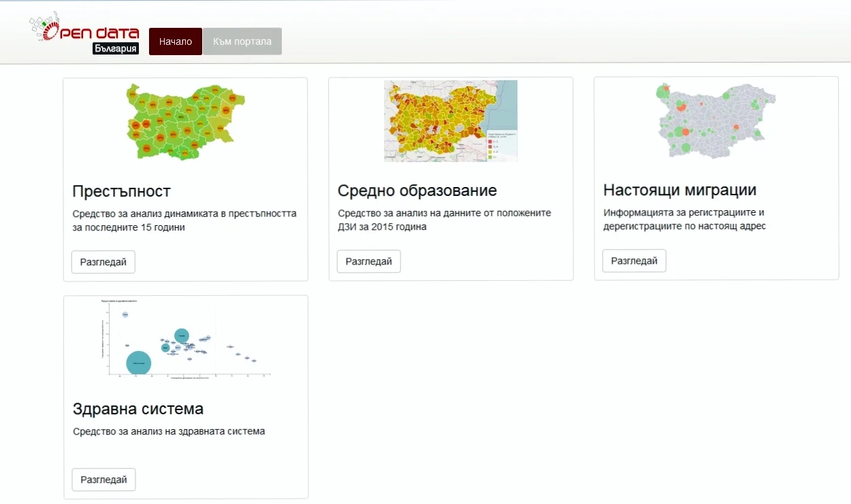The image size is (851, 504).
Task: Click the legend in the education map
Action: click(501, 145)
